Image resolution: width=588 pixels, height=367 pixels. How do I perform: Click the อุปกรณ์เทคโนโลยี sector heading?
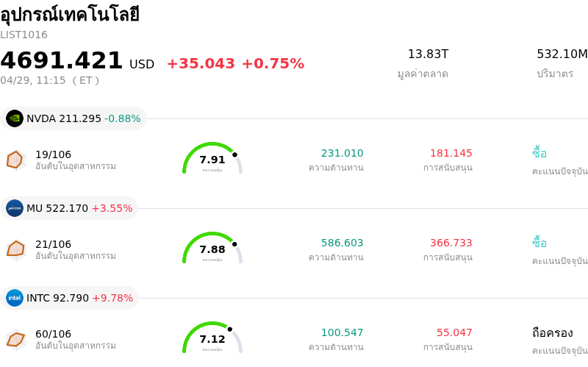[70, 14]
